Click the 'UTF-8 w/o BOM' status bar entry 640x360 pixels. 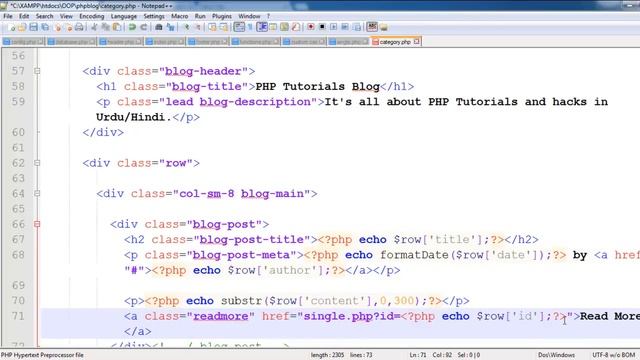pos(613,355)
